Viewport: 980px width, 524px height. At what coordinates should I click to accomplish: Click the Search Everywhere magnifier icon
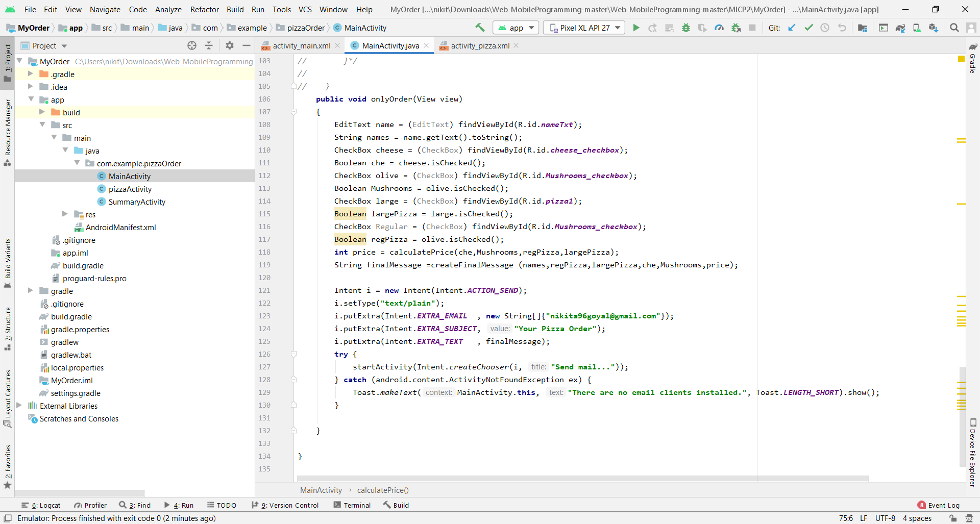(x=954, y=28)
